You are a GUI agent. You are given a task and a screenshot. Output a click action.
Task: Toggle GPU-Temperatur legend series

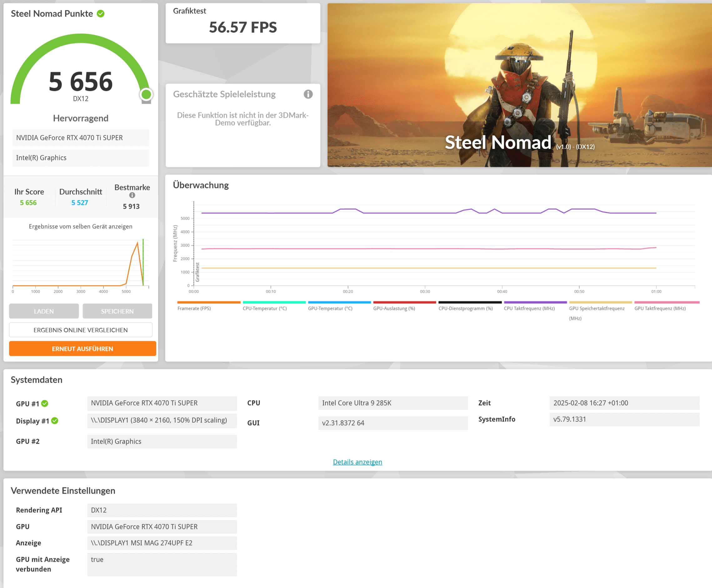point(330,308)
